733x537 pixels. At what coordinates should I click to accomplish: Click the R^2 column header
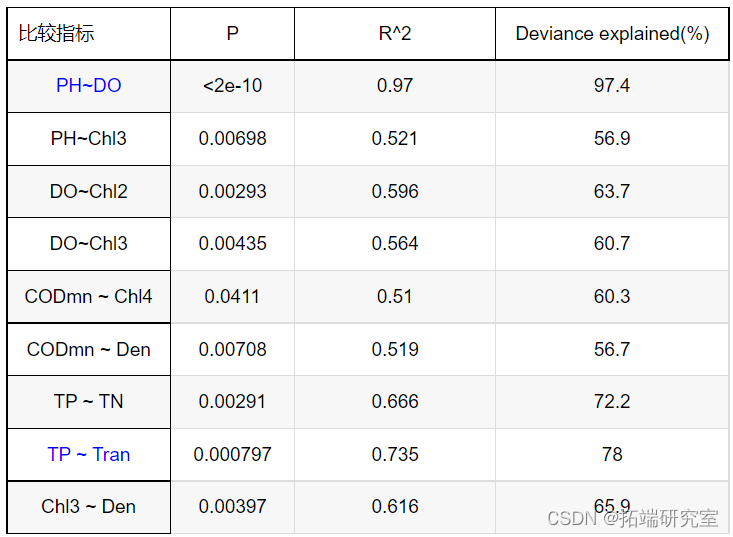click(394, 33)
